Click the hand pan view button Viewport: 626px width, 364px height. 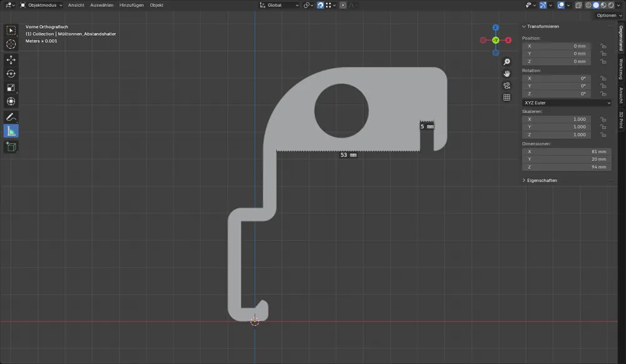(x=506, y=74)
